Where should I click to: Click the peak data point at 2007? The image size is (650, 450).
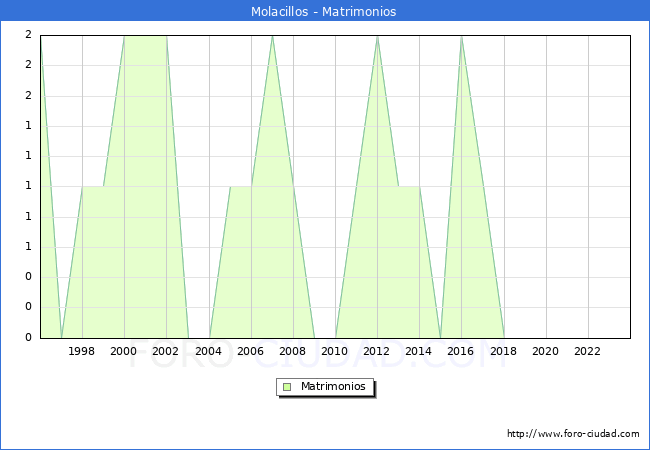click(272, 36)
